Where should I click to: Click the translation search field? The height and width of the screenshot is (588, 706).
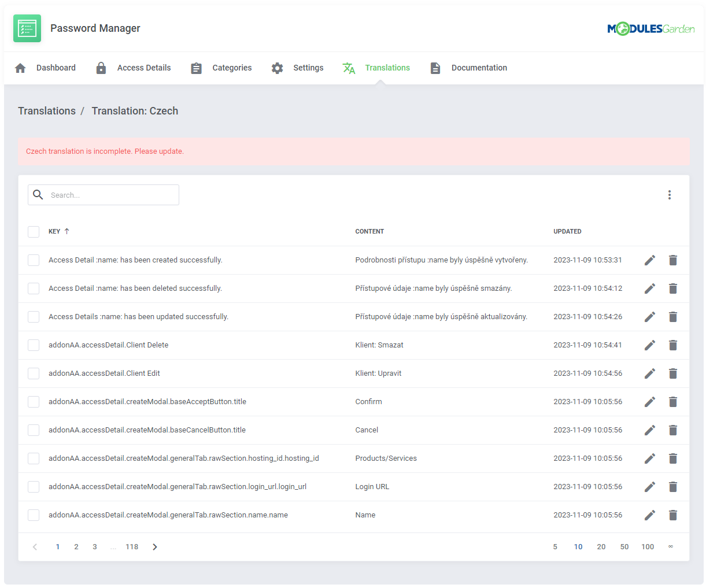[104, 195]
